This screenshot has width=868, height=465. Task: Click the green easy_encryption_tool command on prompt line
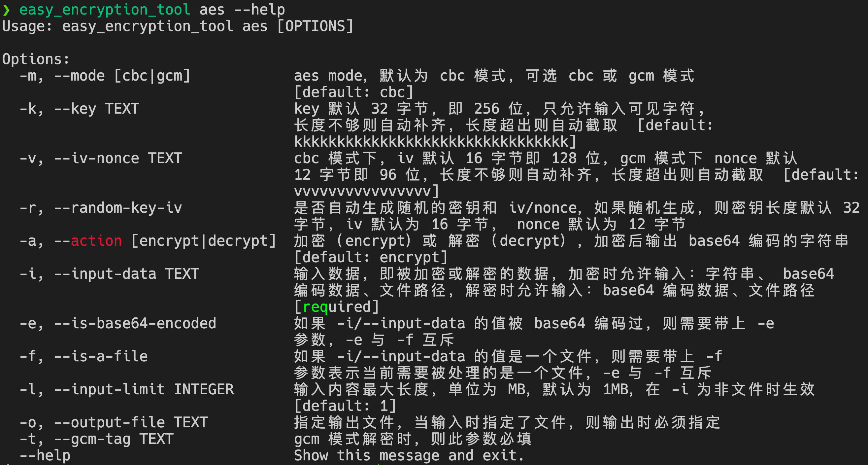[x=105, y=10]
